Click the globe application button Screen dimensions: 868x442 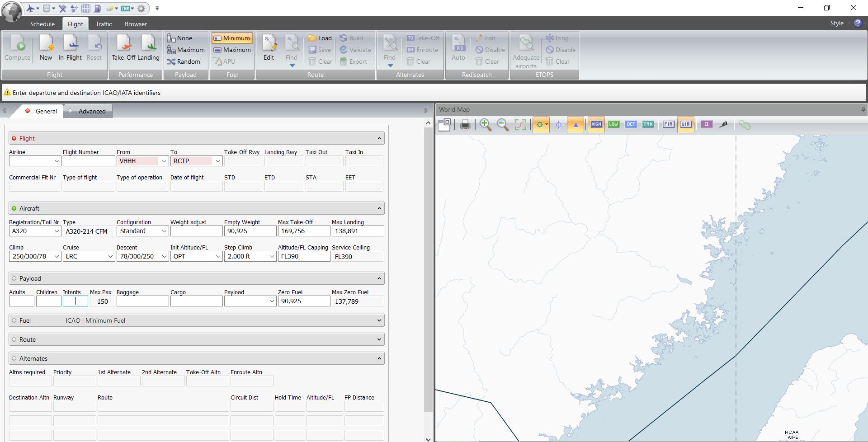[x=12, y=12]
